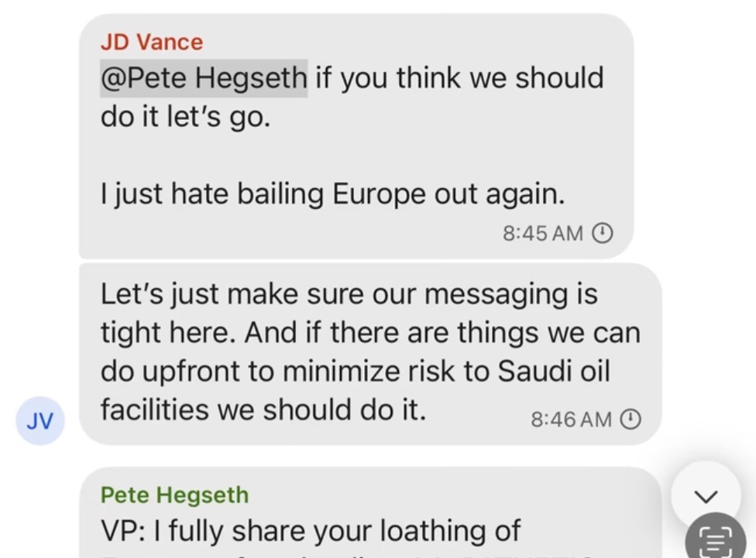
Task: Tap the words "Saudi oil" in the message
Action: click(x=553, y=371)
